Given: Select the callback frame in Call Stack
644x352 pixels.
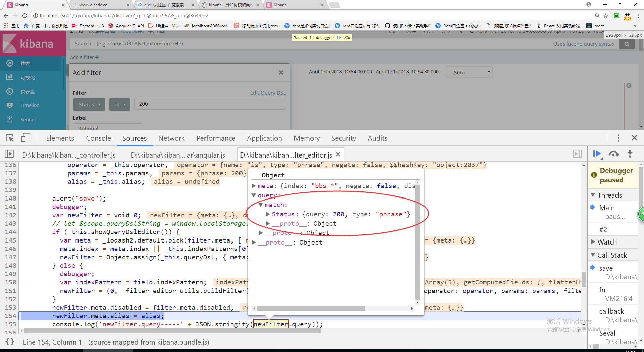Looking at the screenshot, I should click(x=613, y=316).
